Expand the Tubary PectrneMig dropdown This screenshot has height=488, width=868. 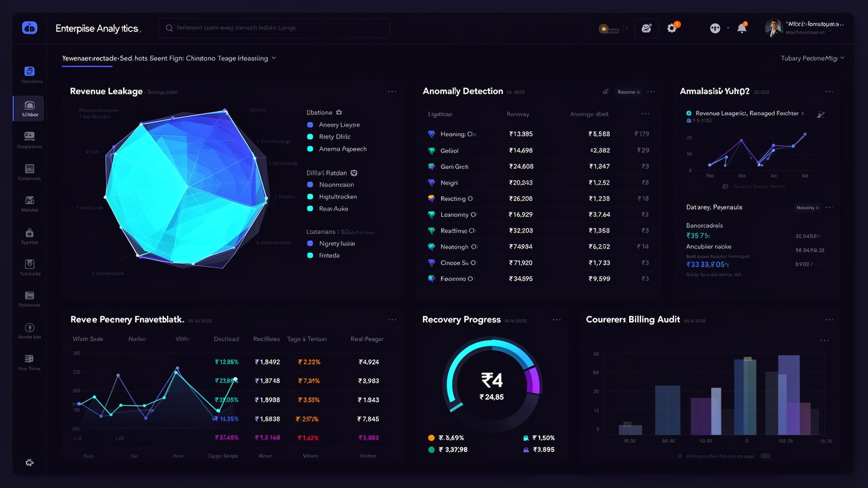[x=812, y=58]
